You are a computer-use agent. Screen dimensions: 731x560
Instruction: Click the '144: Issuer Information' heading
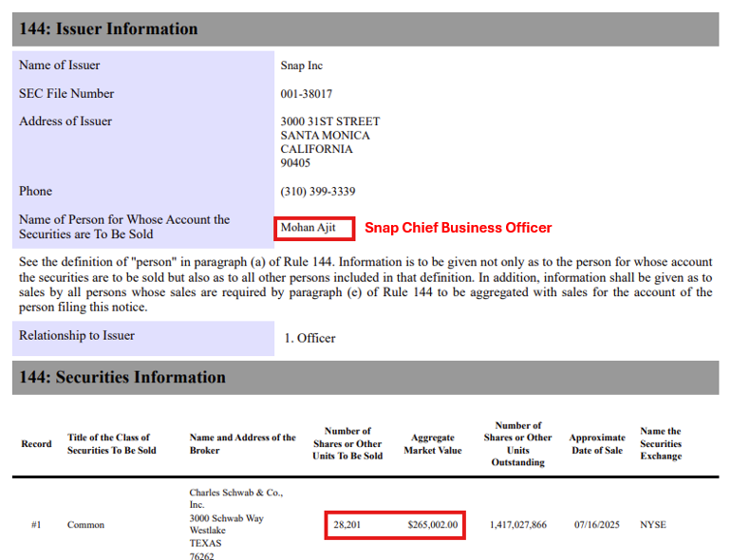tap(108, 28)
